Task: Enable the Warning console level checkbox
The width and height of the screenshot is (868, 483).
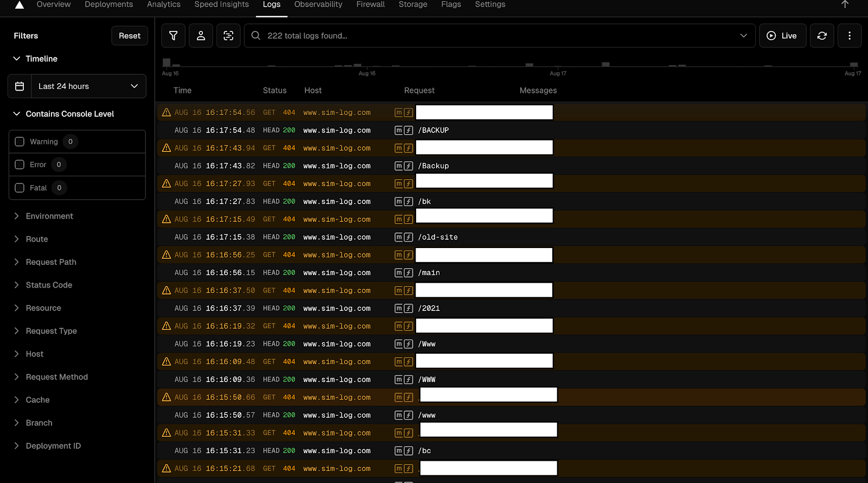Action: click(x=20, y=142)
